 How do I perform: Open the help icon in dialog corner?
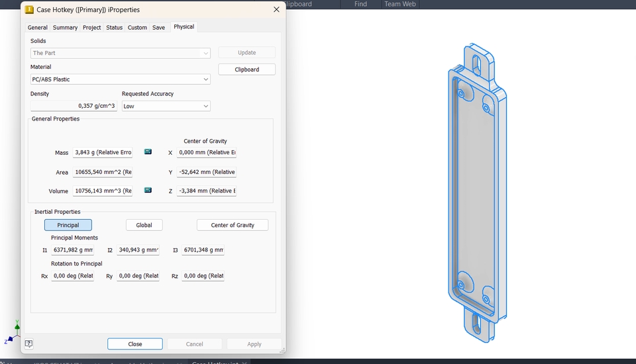click(28, 343)
